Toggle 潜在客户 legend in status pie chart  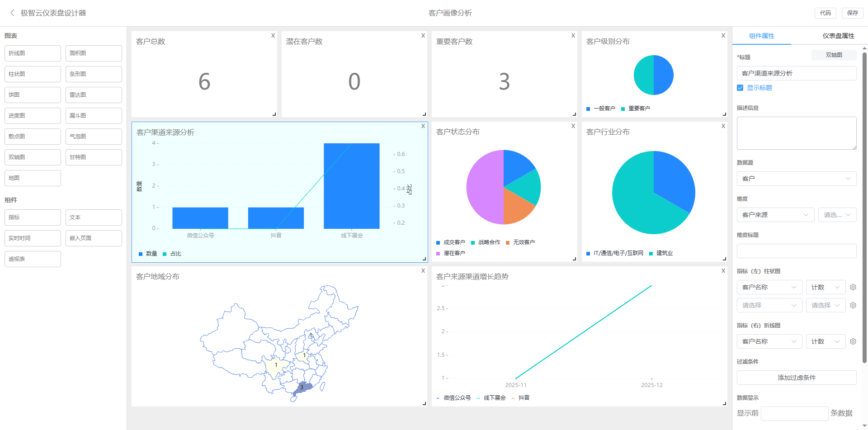pos(451,253)
